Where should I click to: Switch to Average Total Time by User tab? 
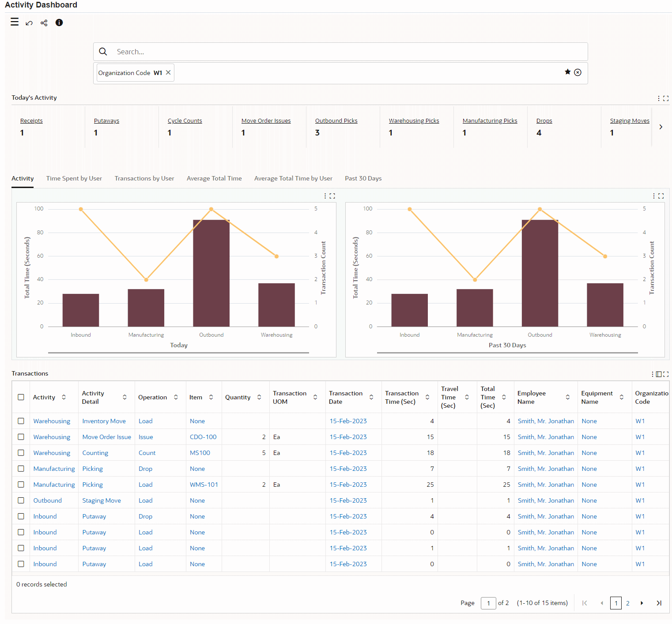pos(293,178)
